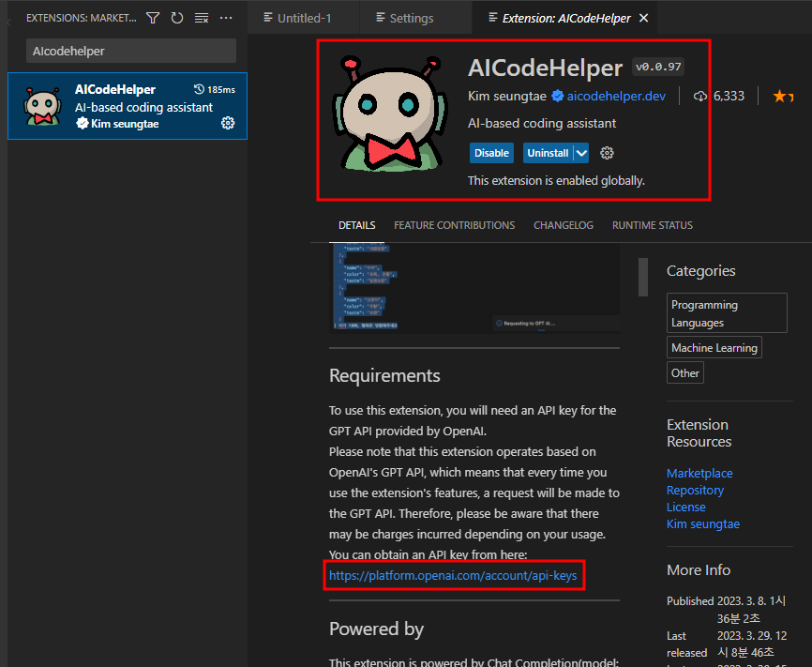
Task: Disable the AICodeHelper extension
Action: point(491,153)
